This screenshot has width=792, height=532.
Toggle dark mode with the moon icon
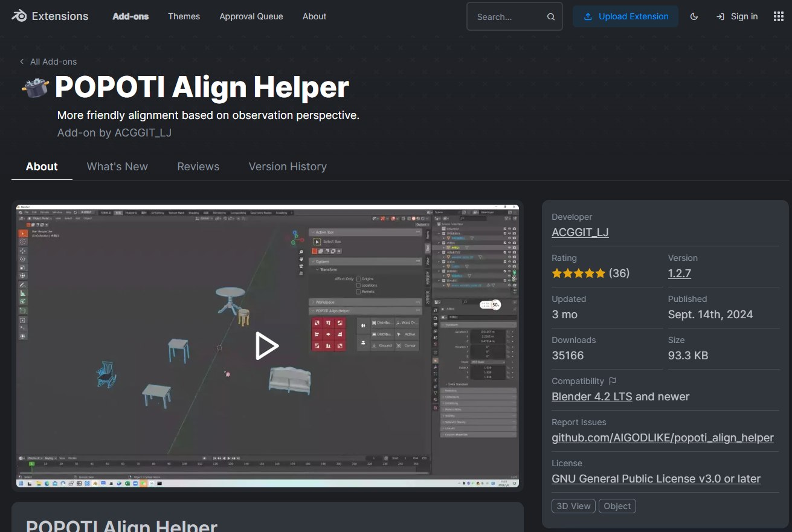694,17
